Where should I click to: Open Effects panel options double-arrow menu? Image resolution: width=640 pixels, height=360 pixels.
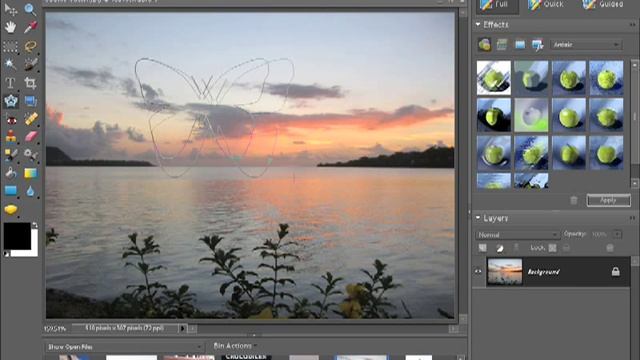[x=632, y=25]
